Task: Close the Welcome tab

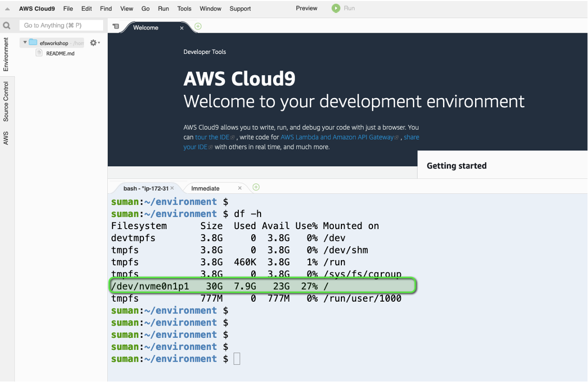Action: [x=182, y=28]
